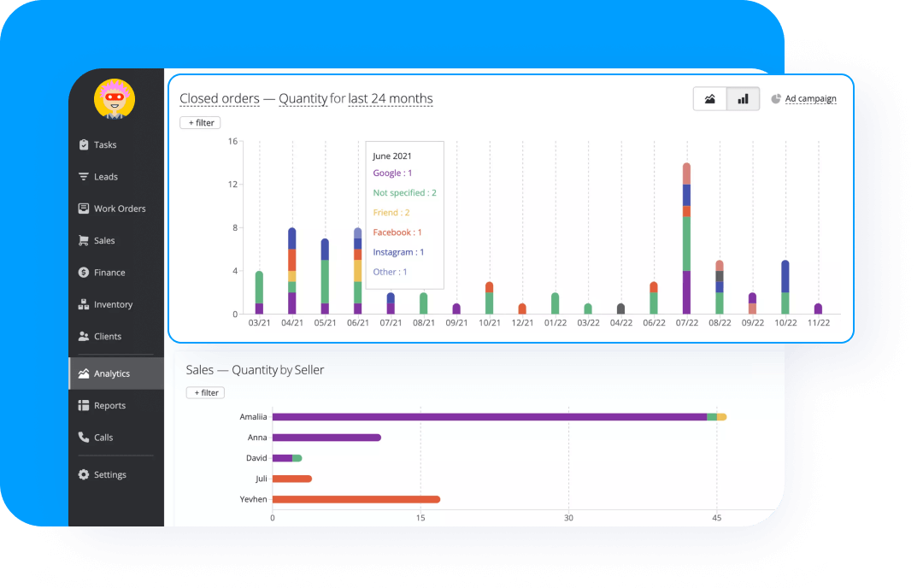Open the Calls phone icon
This screenshot has height=588, width=923.
(85, 437)
